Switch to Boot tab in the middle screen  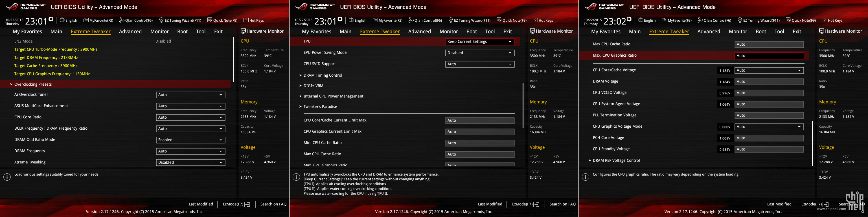pos(472,32)
